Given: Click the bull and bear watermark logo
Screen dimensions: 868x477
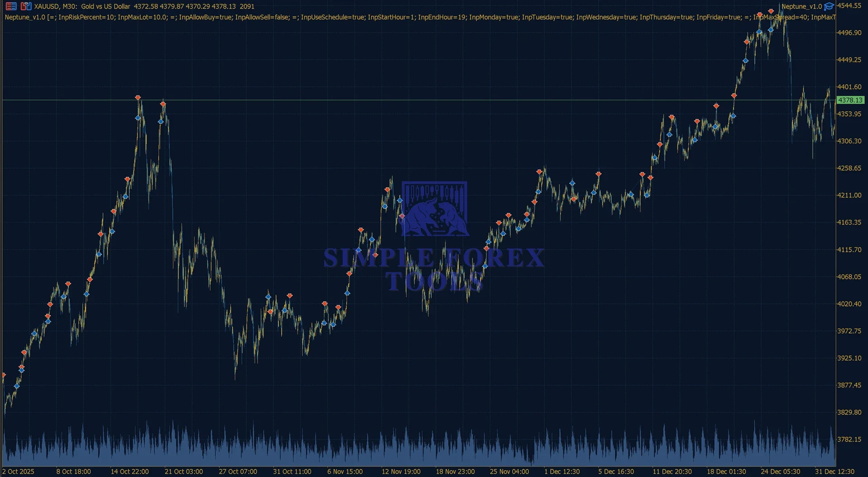Looking at the screenshot, I should click(x=434, y=209).
